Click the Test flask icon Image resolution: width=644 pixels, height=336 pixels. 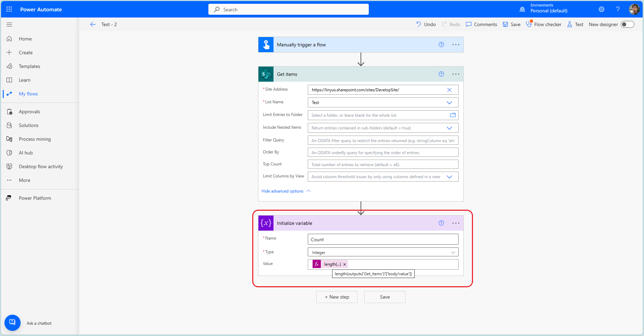pos(570,24)
